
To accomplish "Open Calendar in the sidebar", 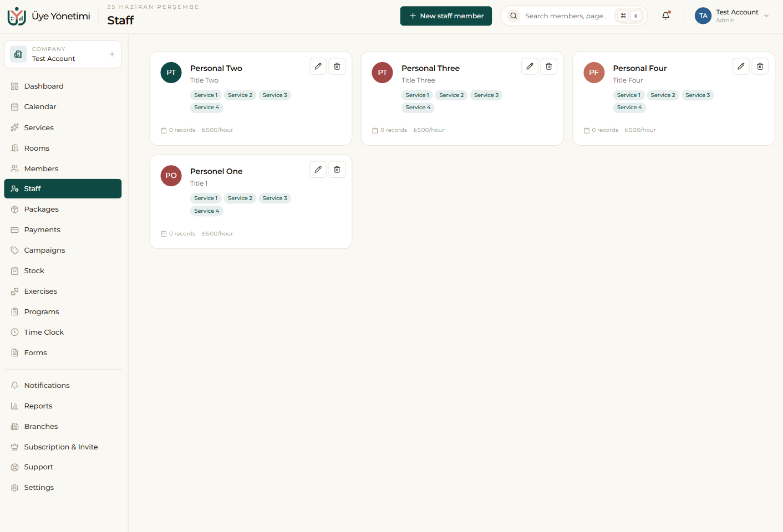I will pos(63,107).
